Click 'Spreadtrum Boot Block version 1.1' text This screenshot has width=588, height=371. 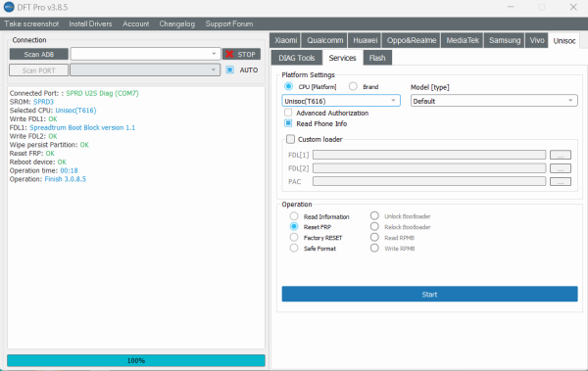click(82, 127)
